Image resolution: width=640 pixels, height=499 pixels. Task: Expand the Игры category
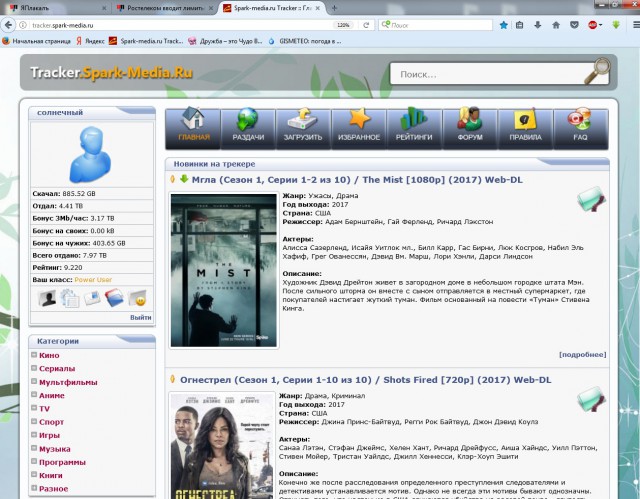[x=34, y=435]
